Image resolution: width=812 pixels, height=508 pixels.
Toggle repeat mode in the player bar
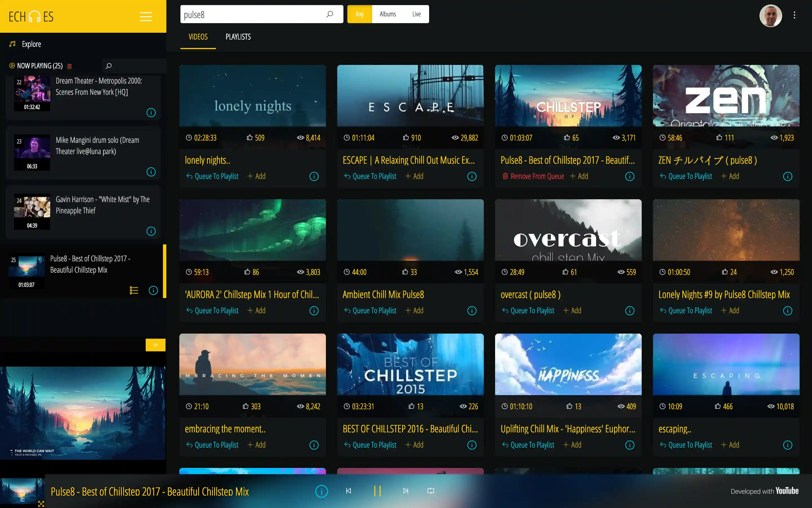tap(431, 491)
